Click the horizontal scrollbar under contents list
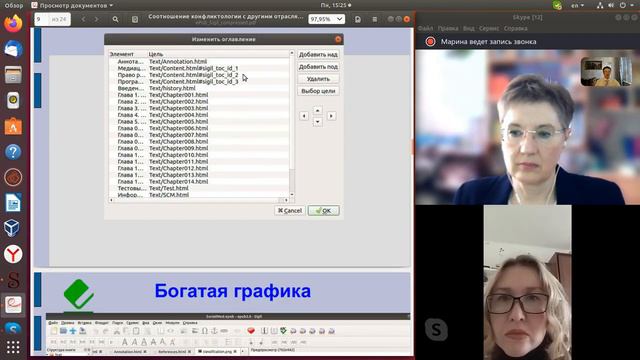Image resolution: width=640 pixels, height=360 pixels. click(198, 200)
